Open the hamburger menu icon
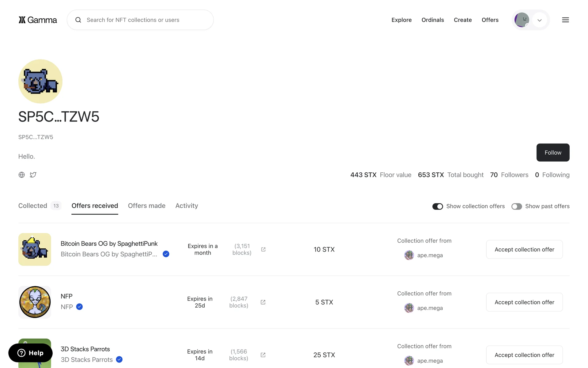 tap(565, 20)
